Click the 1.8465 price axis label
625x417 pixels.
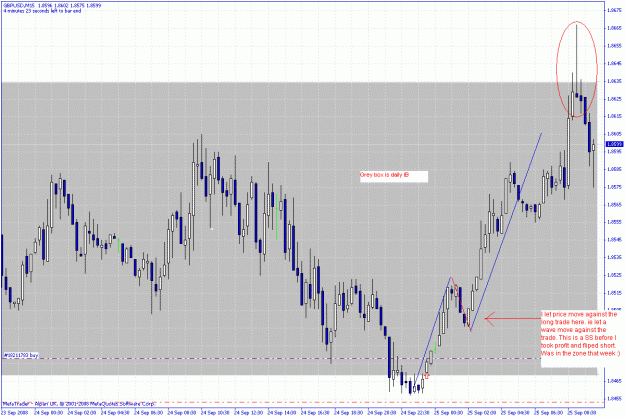click(x=615, y=381)
